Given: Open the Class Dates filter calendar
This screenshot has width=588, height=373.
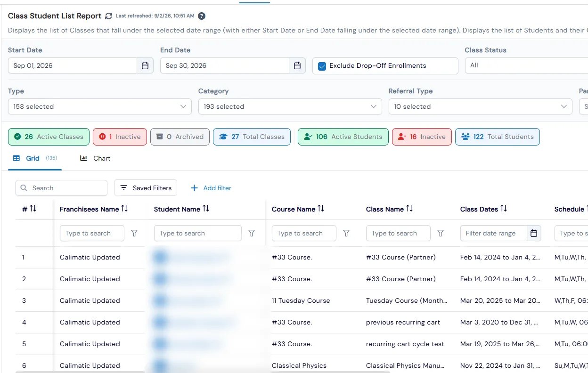Looking at the screenshot, I should (x=534, y=233).
